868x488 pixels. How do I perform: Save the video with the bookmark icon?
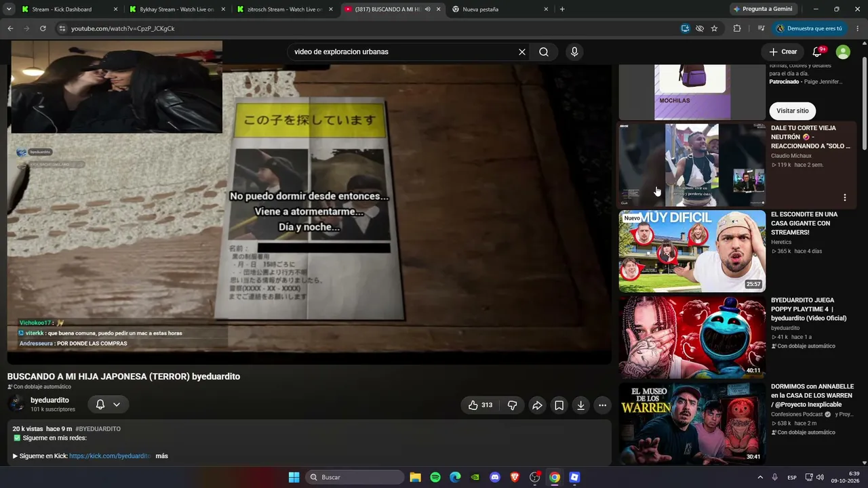559,405
